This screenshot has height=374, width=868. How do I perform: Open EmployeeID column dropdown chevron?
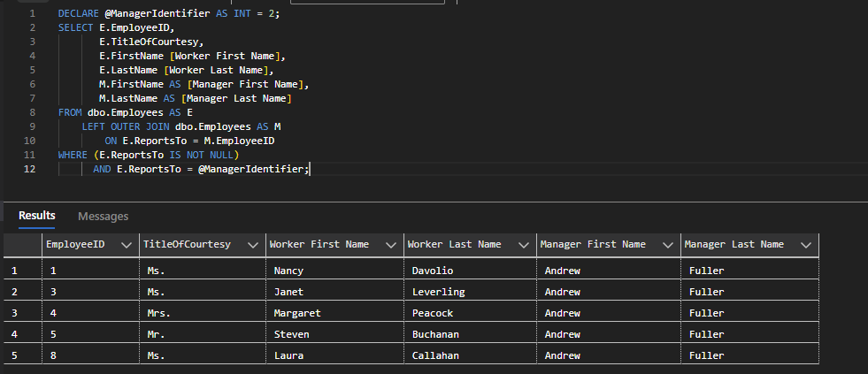point(127,245)
